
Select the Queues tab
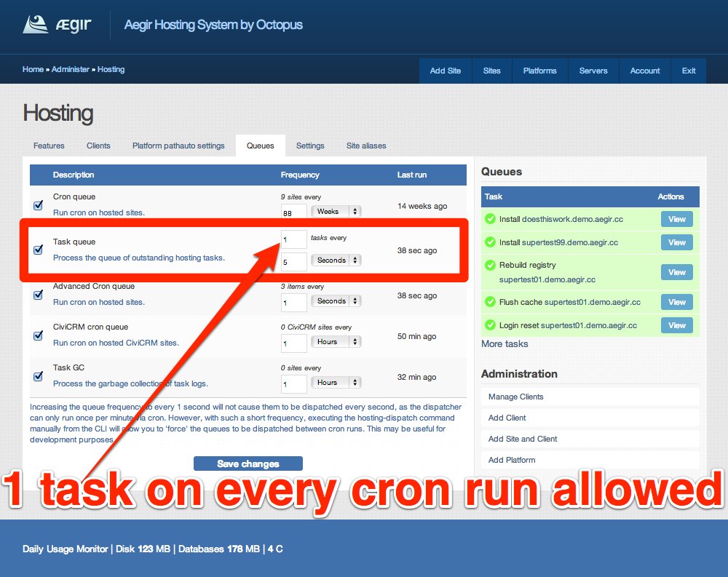tap(260, 146)
